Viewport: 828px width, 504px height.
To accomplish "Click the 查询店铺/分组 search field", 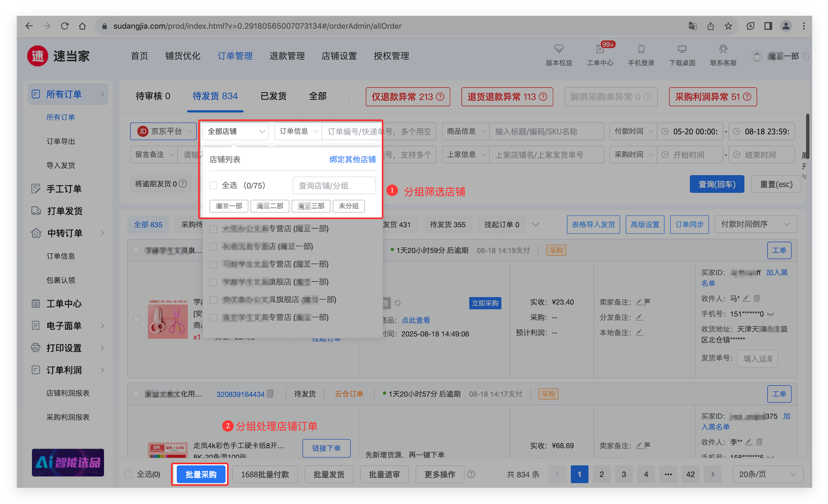I will [334, 186].
